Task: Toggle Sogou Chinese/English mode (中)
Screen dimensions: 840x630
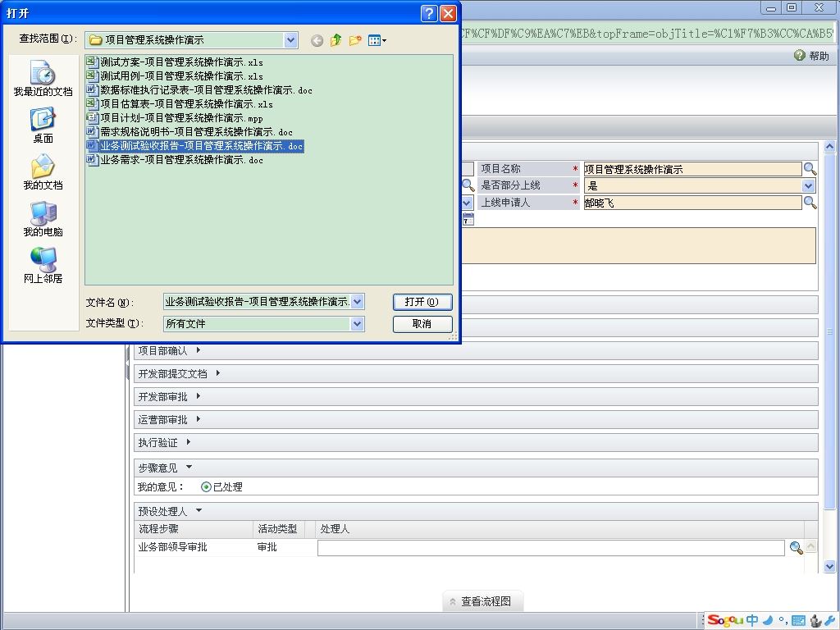Action: [x=752, y=621]
